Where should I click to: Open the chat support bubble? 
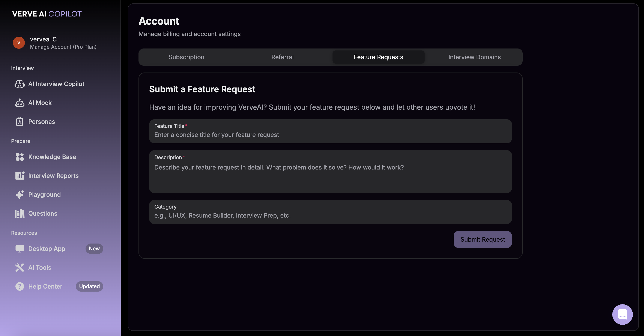click(x=622, y=314)
